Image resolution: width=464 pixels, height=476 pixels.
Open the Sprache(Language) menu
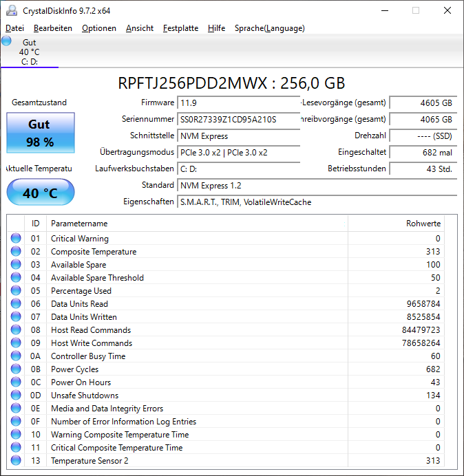click(270, 28)
